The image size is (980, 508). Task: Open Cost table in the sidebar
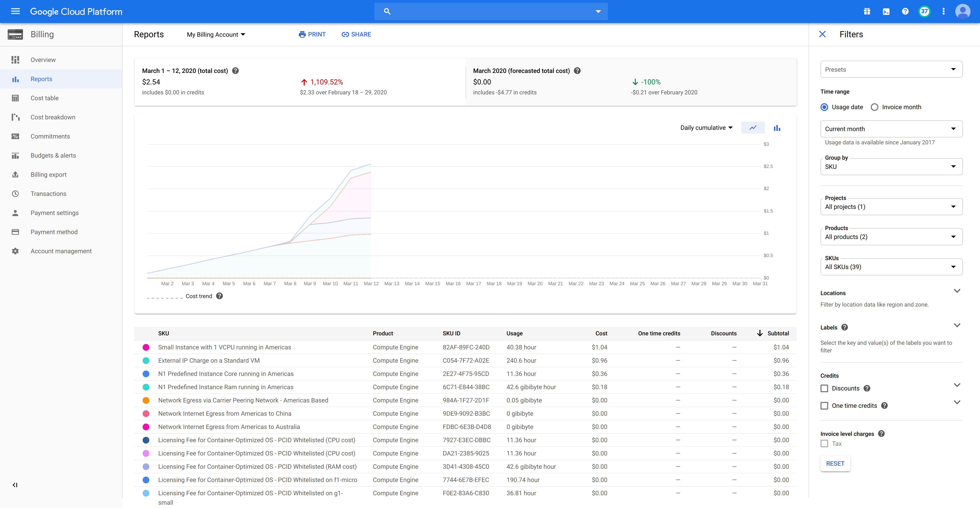(x=44, y=98)
